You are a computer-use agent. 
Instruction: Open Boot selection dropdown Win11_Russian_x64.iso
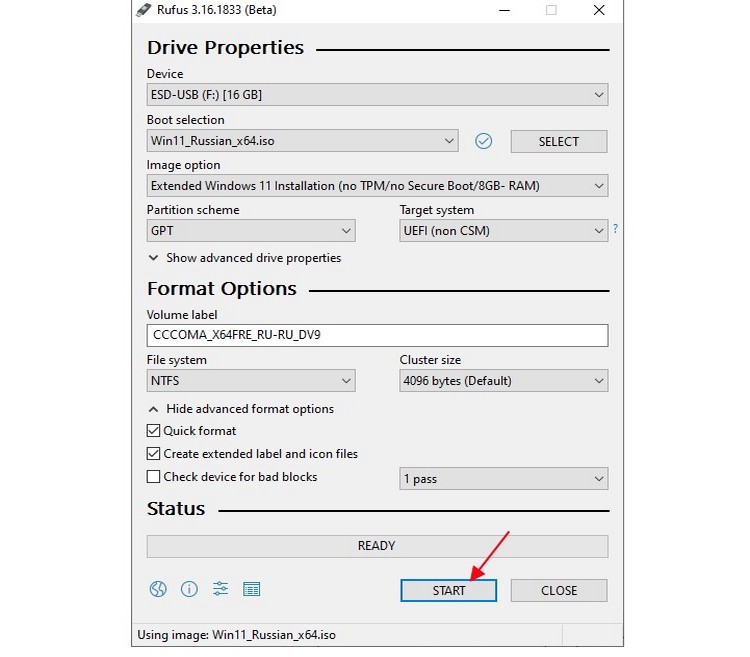302,141
